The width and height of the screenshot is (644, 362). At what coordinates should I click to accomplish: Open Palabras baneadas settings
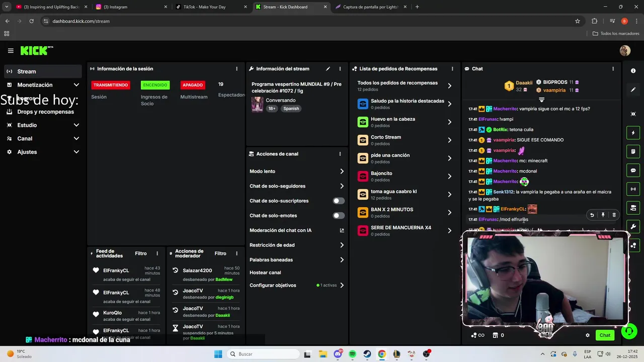[297, 260]
